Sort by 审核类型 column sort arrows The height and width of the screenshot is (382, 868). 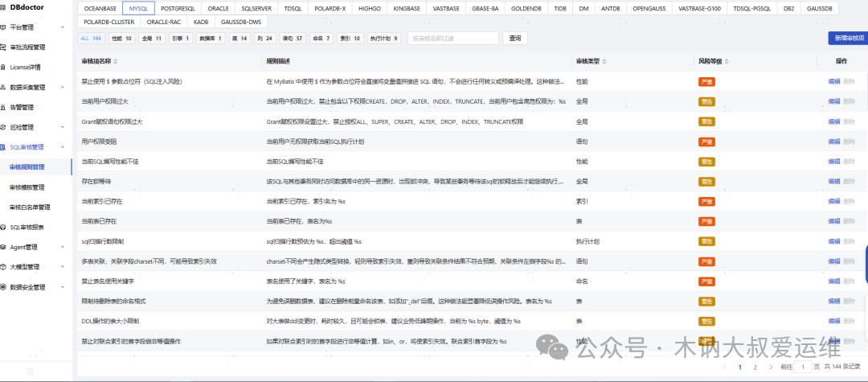(x=604, y=61)
